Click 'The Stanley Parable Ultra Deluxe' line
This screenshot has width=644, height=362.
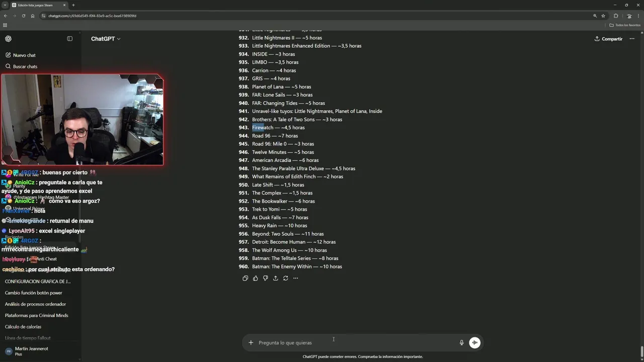[303, 168]
